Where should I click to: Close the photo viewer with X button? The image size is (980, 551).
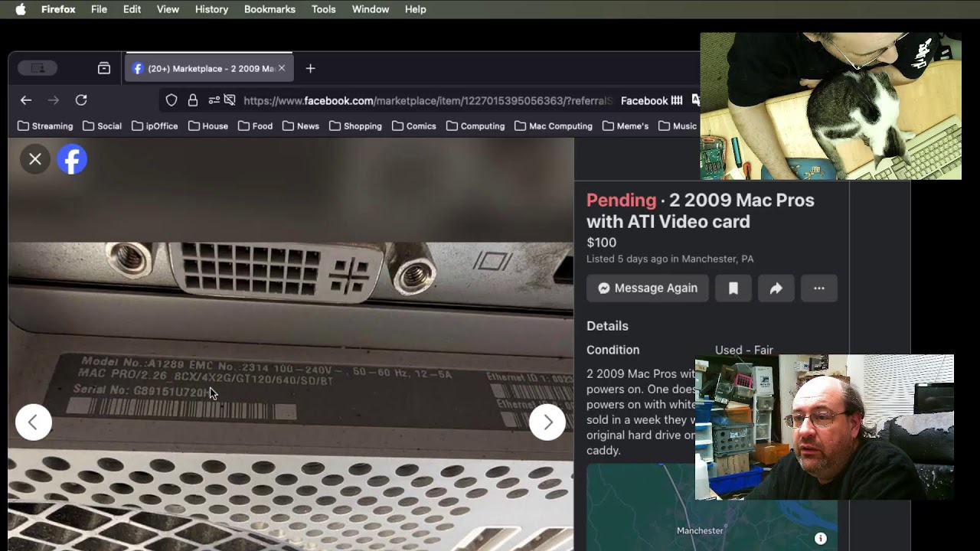35,159
